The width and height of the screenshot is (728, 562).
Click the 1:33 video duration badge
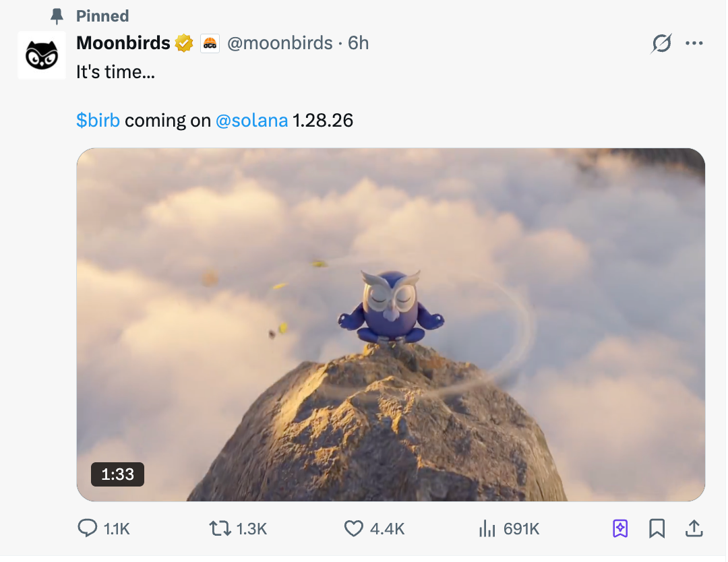pyautogui.click(x=117, y=474)
